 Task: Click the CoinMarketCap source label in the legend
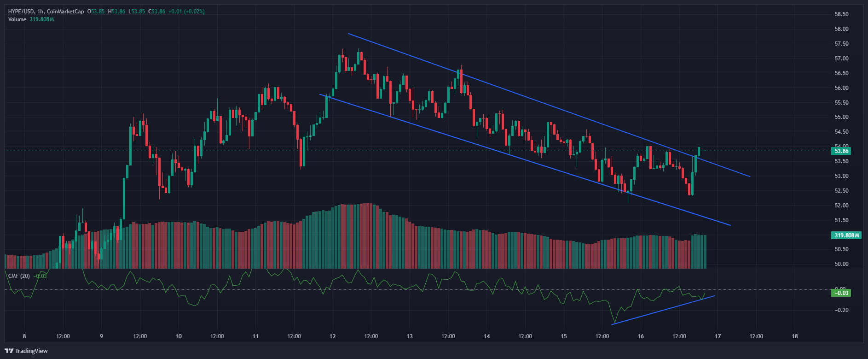(65, 11)
